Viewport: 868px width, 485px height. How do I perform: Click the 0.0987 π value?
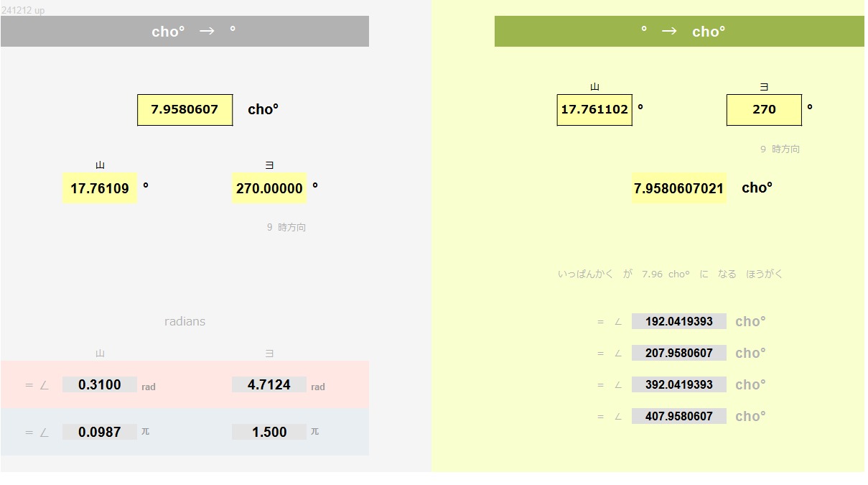point(100,433)
